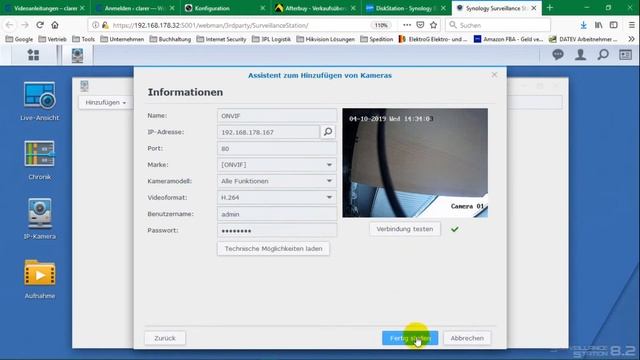This screenshot has width=640, height=360.
Task: Open the Google bookmarks folder
Action: 19,39
